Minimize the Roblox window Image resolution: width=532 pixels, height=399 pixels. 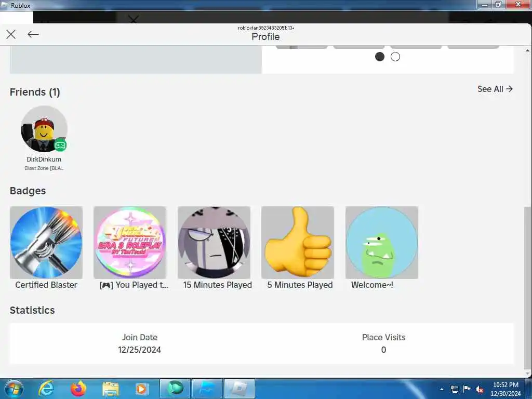(485, 4)
